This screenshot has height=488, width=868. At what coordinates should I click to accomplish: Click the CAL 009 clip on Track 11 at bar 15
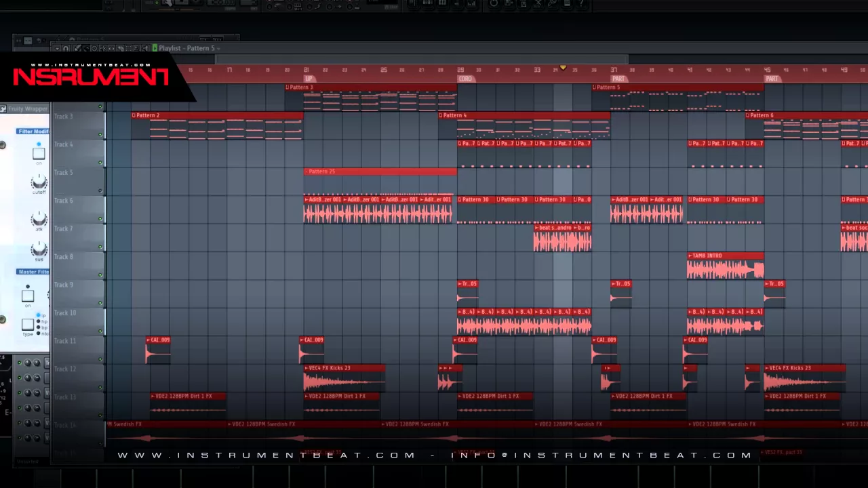(158, 350)
